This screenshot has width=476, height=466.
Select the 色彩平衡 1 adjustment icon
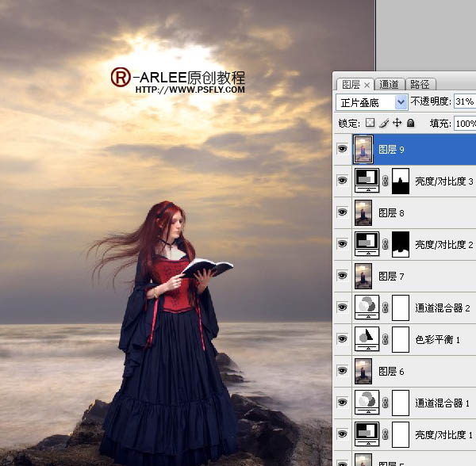(x=366, y=339)
